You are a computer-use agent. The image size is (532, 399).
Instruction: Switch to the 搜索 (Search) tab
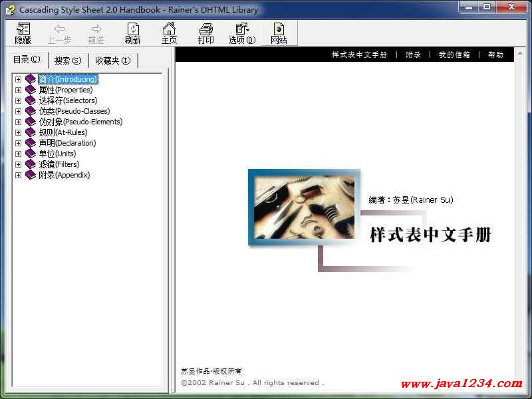tap(67, 61)
